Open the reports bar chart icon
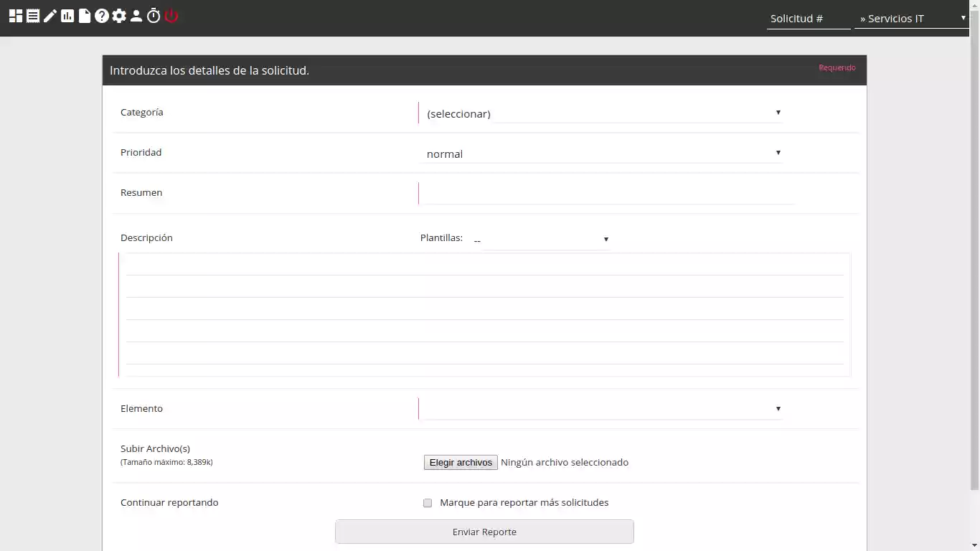This screenshot has width=980, height=551. click(66, 15)
